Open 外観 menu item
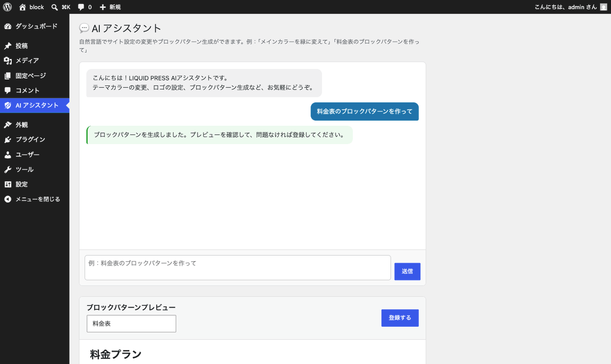Image resolution: width=611 pixels, height=364 pixels. [x=35, y=125]
